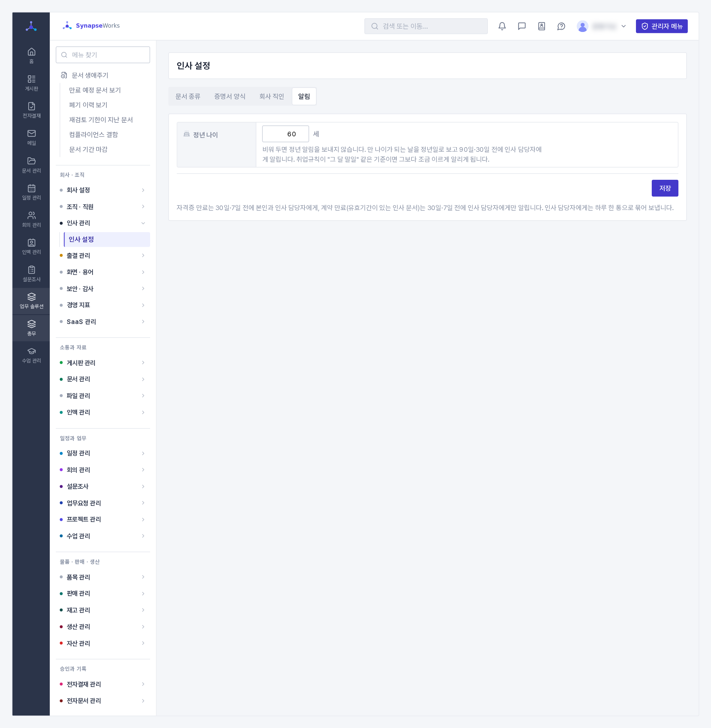
Task: Open the 총무 layers icon
Action: [31, 328]
